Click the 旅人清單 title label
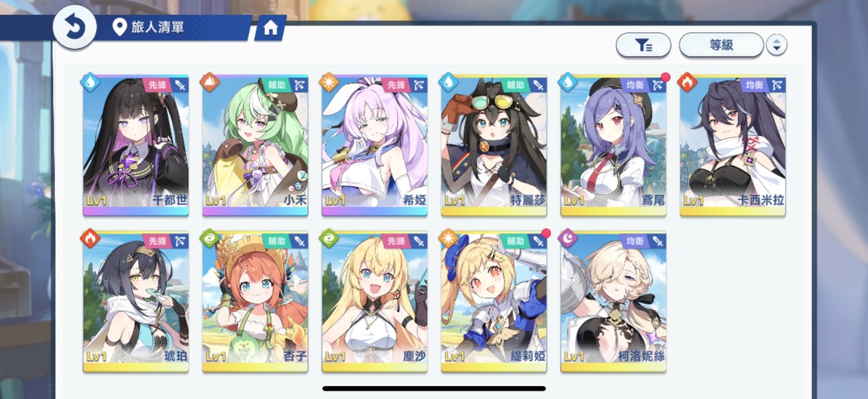The image size is (868, 399). click(158, 27)
